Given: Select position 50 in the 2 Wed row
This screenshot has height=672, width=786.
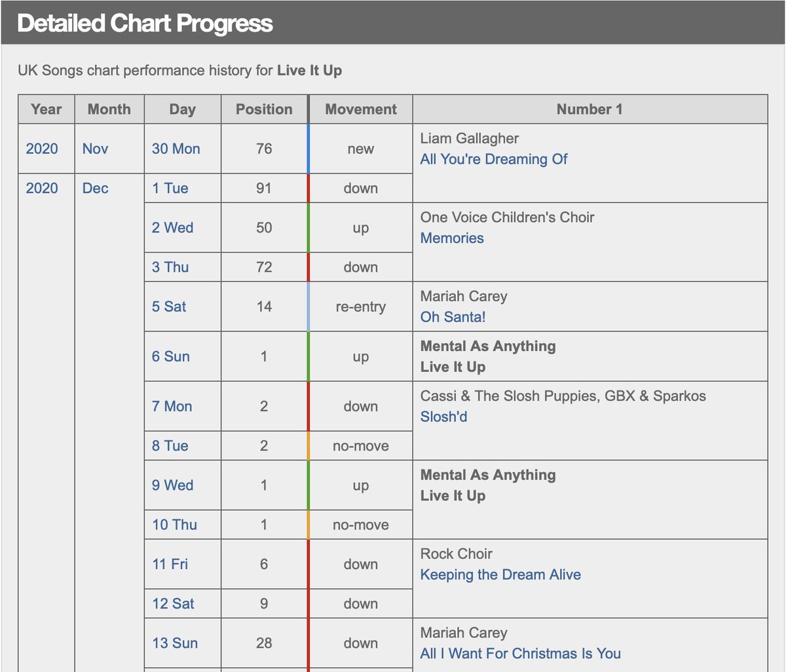Looking at the screenshot, I should 264,228.
